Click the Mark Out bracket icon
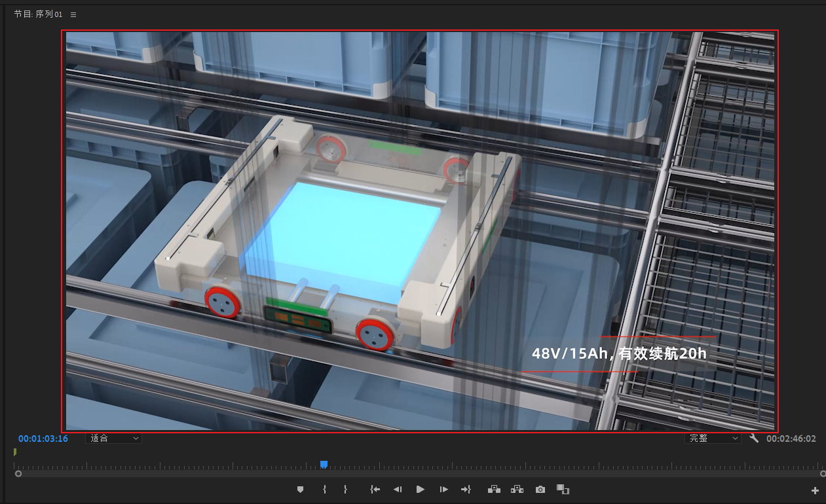Image resolution: width=826 pixels, height=504 pixels. coord(345,489)
